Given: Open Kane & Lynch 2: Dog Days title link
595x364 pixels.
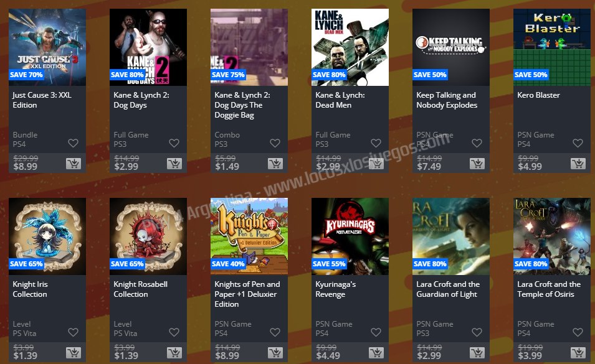Looking at the screenshot, I should pyautogui.click(x=141, y=100).
